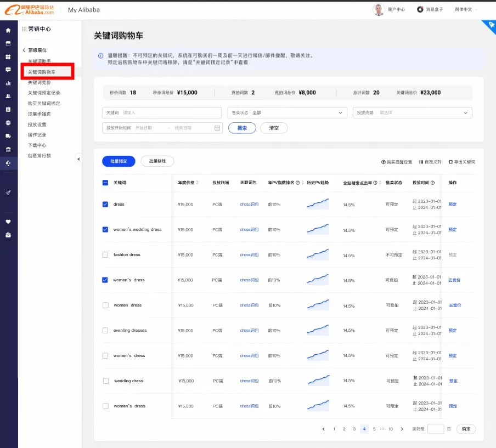Screen dimensions: 496x448
Task: Open the analytics bar chart sidebar icon
Action: [8, 83]
